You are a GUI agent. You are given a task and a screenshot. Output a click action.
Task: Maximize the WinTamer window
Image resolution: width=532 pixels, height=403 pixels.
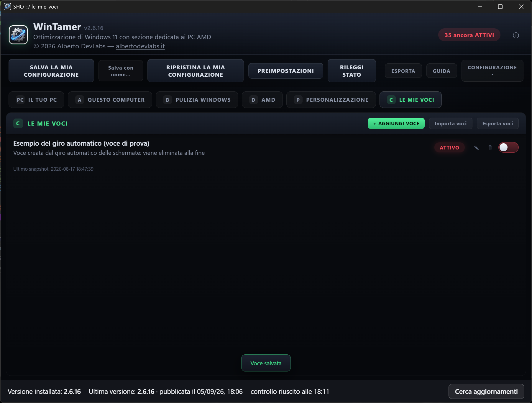click(500, 6)
